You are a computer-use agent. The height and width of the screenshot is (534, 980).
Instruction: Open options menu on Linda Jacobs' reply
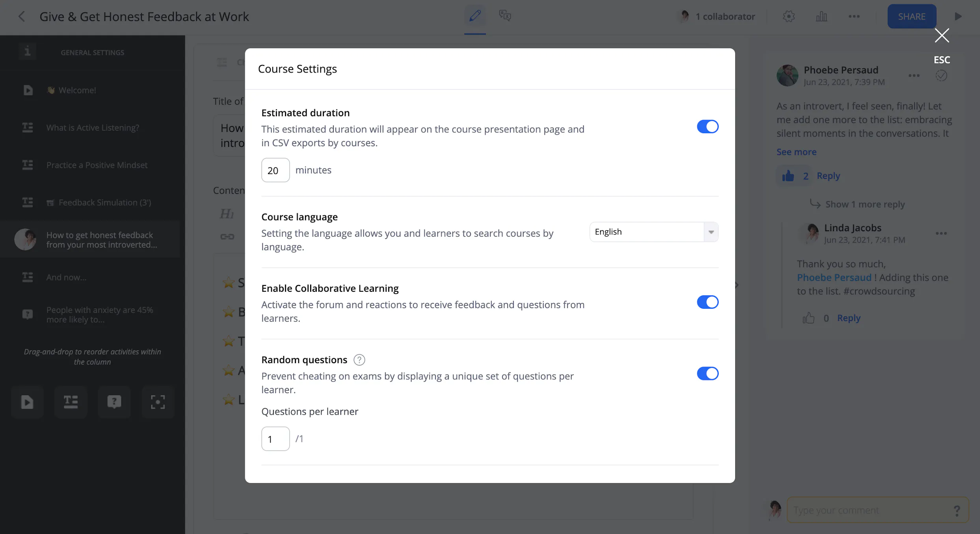[941, 234]
